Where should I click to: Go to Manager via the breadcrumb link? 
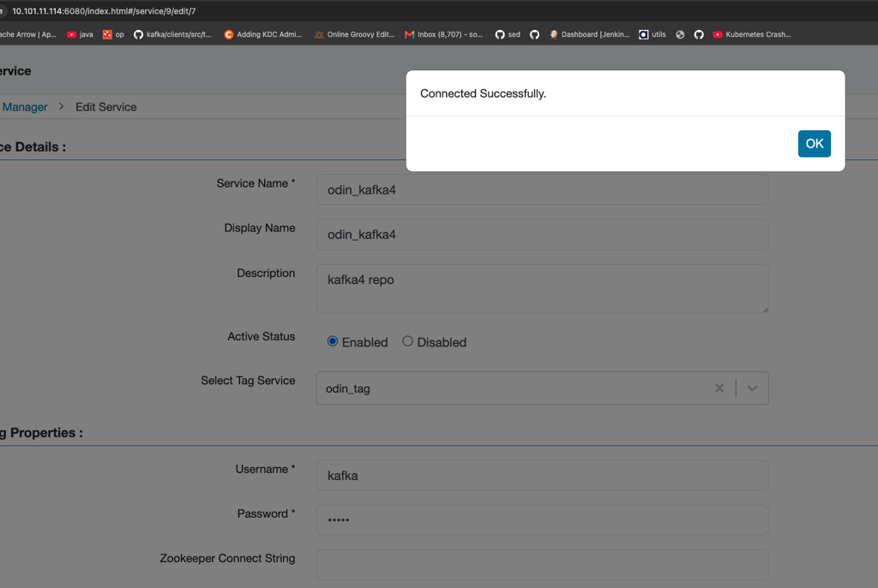[25, 107]
